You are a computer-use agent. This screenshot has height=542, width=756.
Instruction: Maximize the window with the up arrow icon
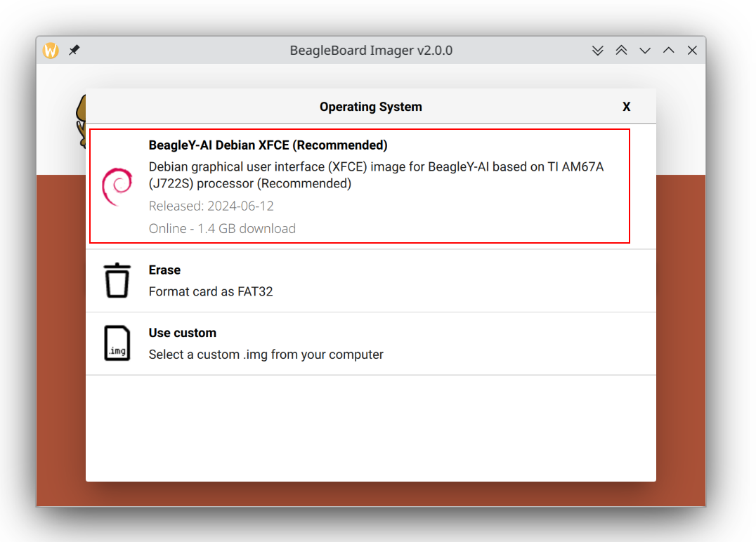click(669, 50)
